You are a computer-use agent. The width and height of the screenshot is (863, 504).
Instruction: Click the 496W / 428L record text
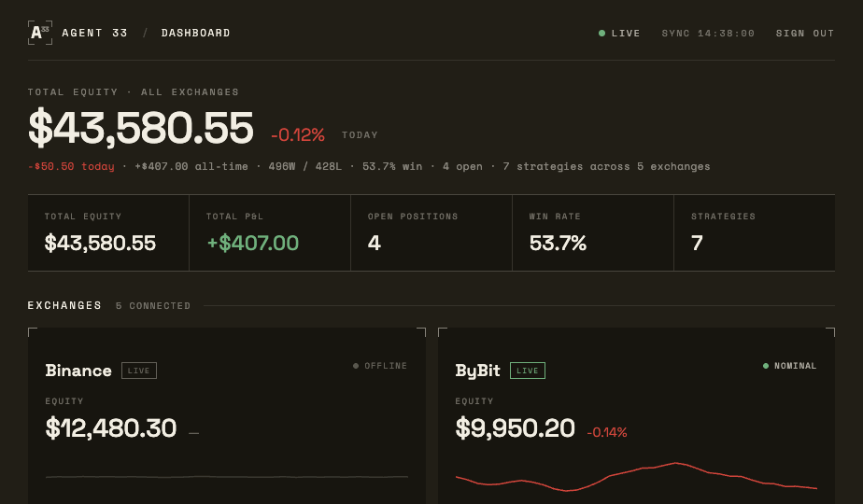click(x=304, y=166)
